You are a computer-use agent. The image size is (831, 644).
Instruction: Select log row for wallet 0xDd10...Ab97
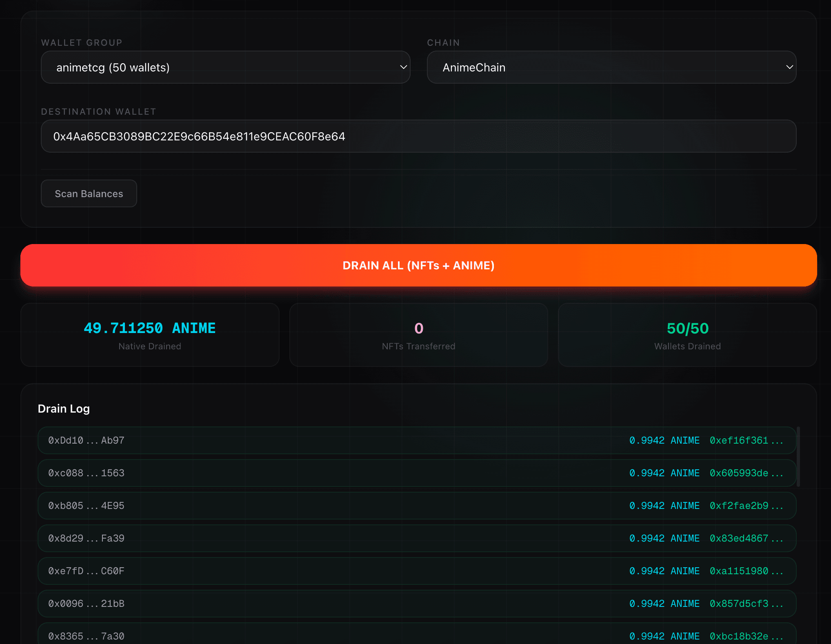point(416,440)
